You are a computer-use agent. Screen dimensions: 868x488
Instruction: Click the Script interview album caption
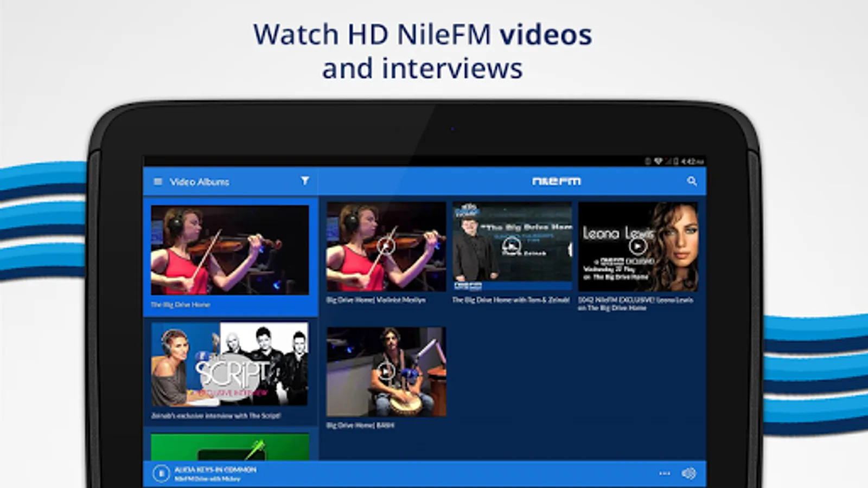pos(216,416)
